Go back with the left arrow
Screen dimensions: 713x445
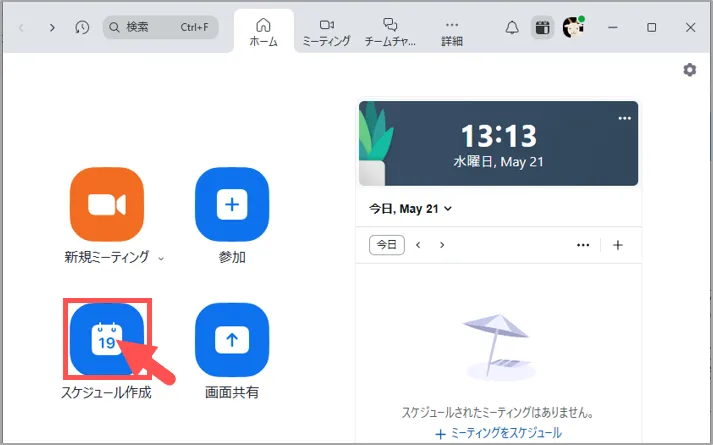[x=21, y=28]
